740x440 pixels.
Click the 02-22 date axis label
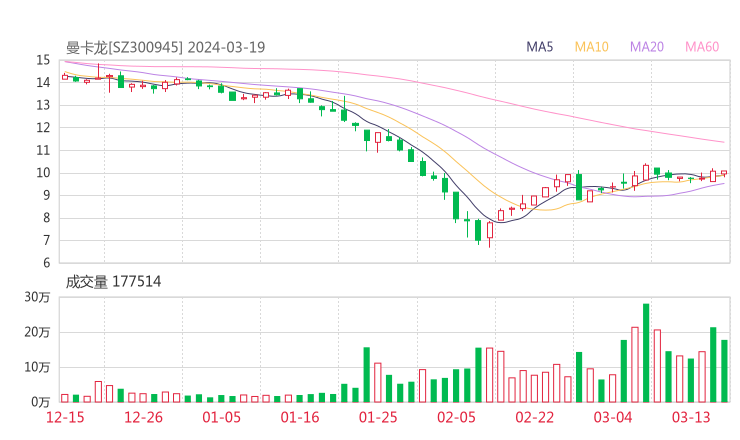(534, 417)
